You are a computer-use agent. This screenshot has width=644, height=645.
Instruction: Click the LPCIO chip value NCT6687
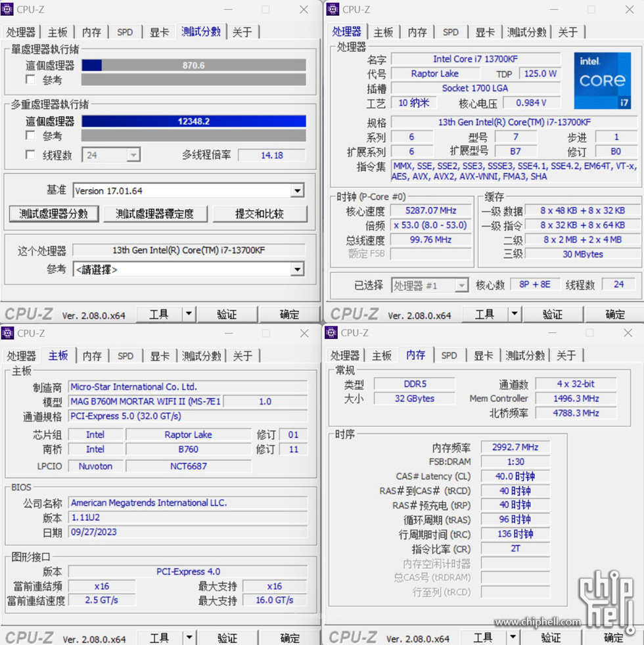pyautogui.click(x=189, y=466)
